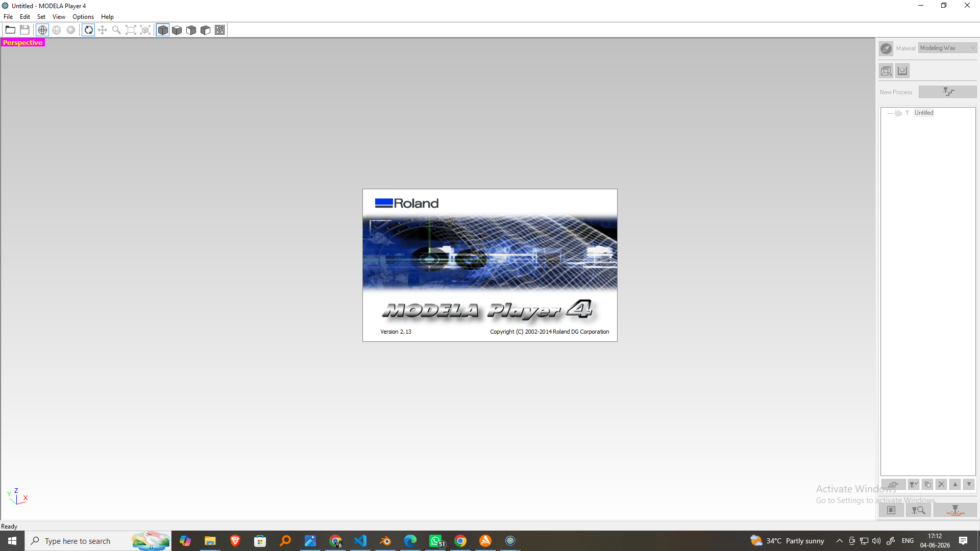Activate the Move pan arrows tool

(103, 30)
